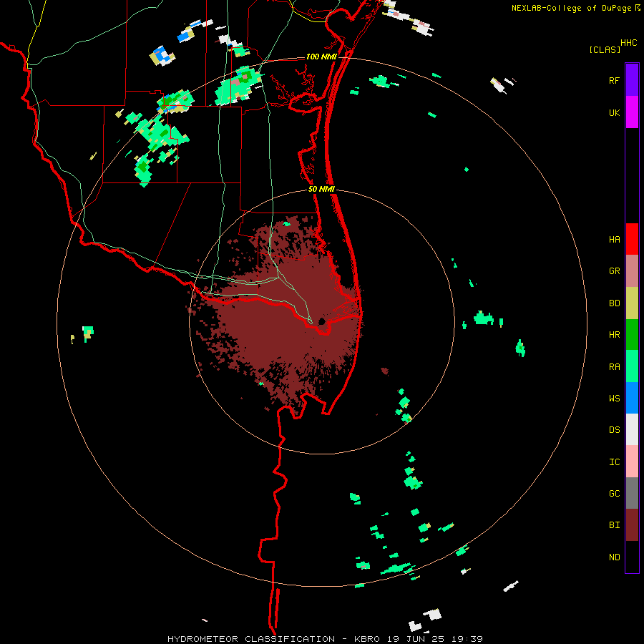Image resolution: width=644 pixels, height=644 pixels.
Task: Click the HA red legend swatch
Action: tap(632, 239)
